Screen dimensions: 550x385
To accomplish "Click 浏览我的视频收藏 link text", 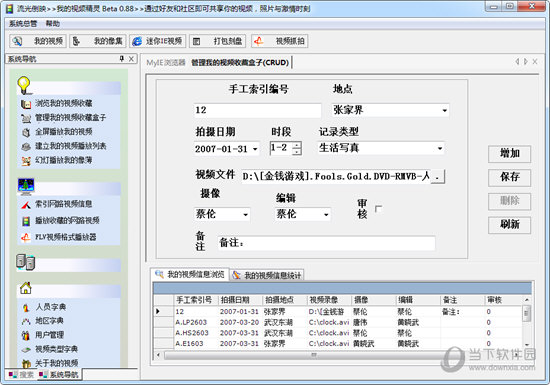I will (x=64, y=104).
